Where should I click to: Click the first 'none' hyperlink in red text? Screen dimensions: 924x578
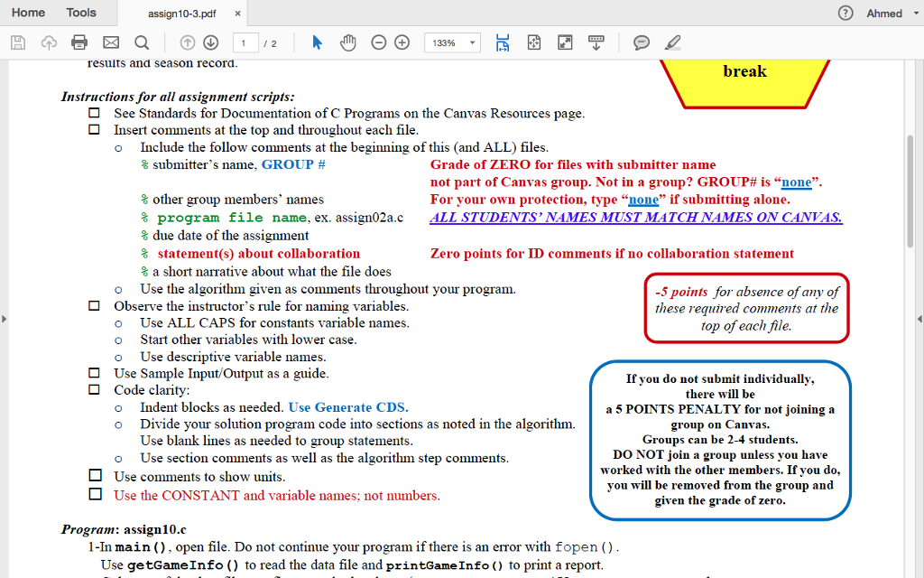pyautogui.click(x=796, y=182)
